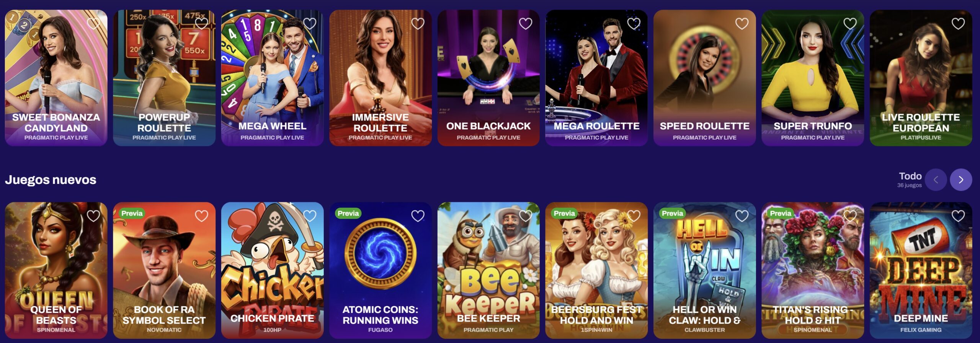Open Todo 36 juegos full list
Viewport: 980px width, 343px height.
910,180
